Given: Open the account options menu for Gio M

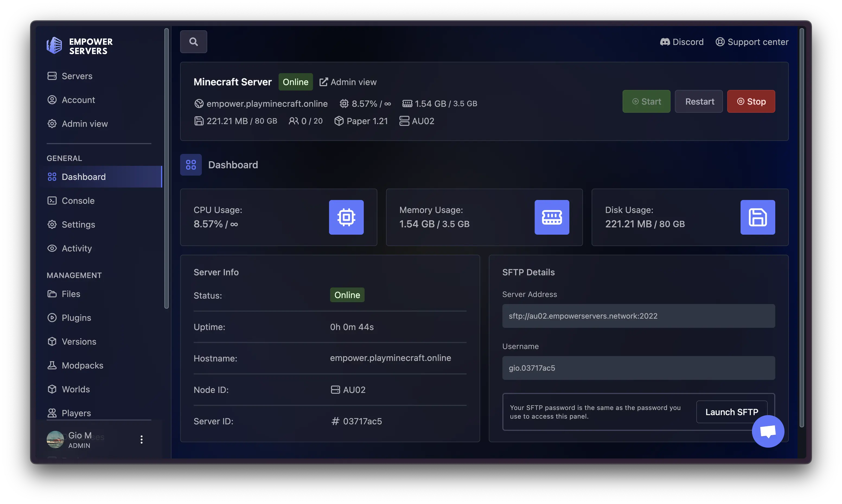Looking at the screenshot, I should point(141,439).
